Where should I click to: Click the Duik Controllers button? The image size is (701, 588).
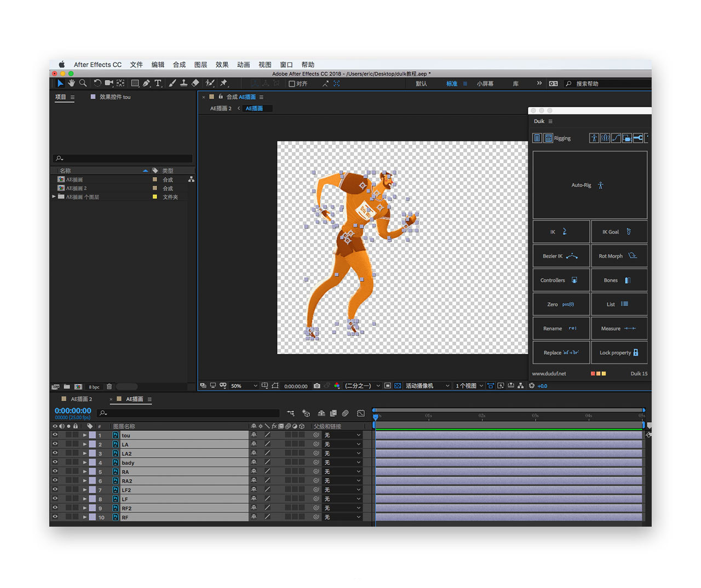click(x=561, y=280)
